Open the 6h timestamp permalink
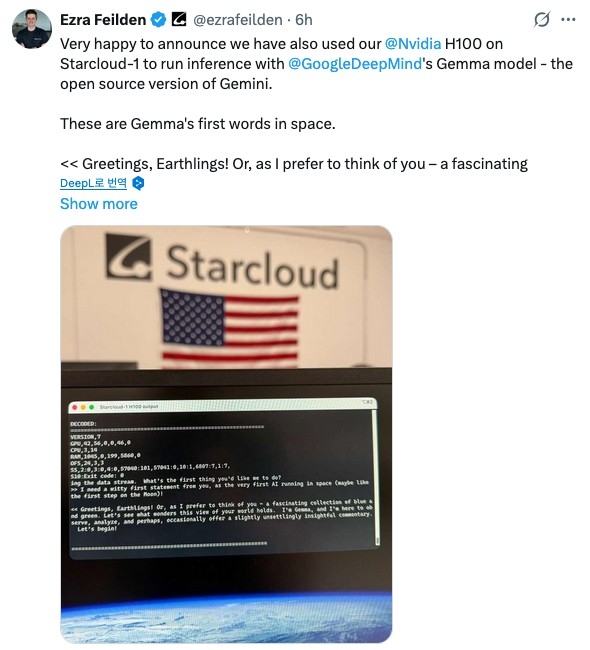 point(303,19)
